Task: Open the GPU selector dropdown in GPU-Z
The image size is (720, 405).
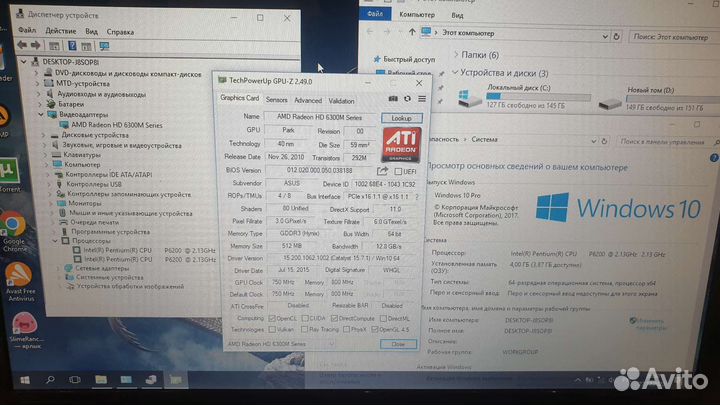Action: point(331,344)
